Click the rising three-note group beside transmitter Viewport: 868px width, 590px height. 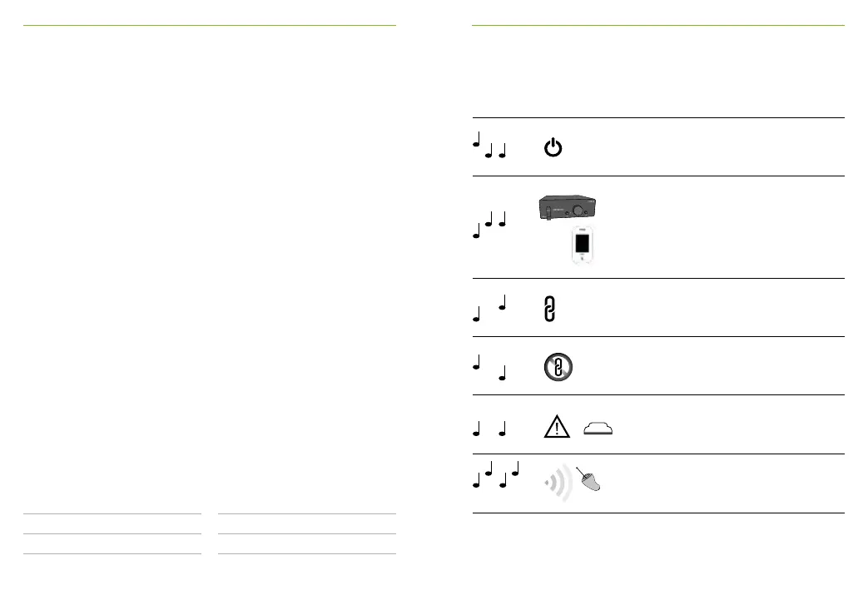coord(489,224)
